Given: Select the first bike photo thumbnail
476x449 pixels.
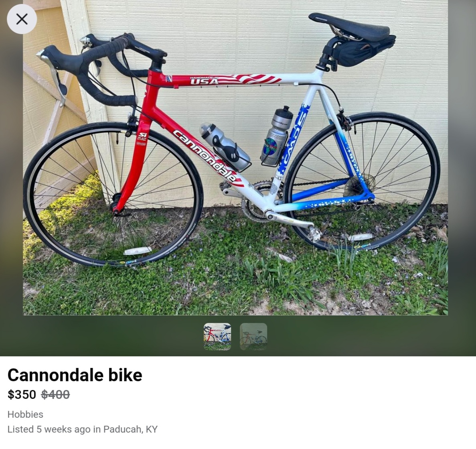Looking at the screenshot, I should pos(217,336).
